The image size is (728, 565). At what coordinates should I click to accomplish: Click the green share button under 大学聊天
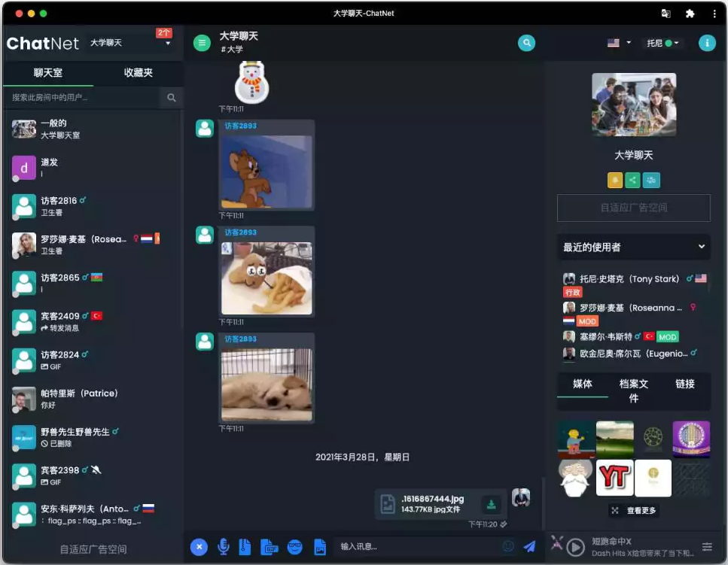click(633, 180)
